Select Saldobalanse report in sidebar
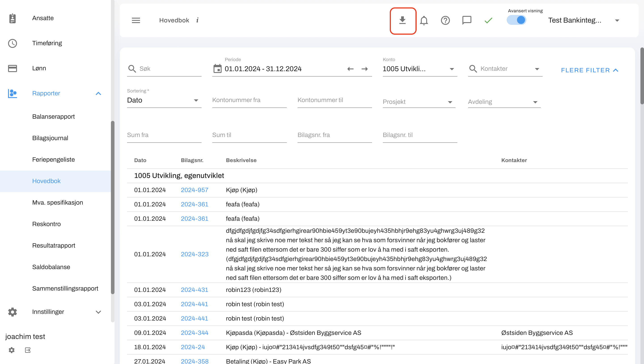 (51, 267)
